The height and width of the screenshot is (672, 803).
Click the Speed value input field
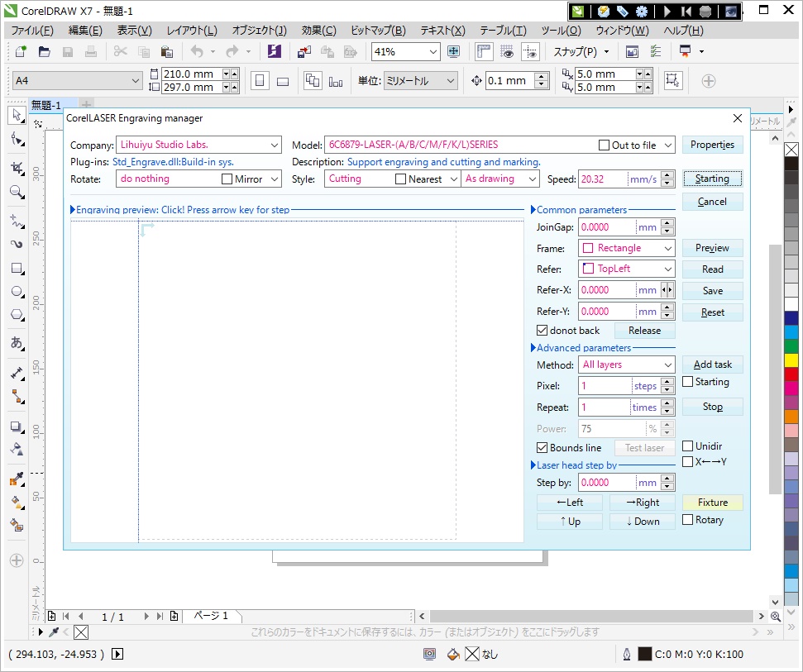[x=603, y=179]
